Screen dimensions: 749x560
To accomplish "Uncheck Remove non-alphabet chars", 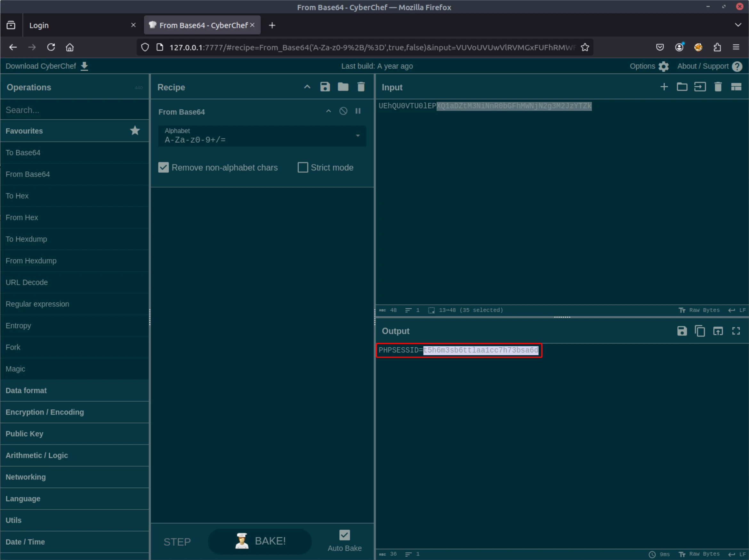I will [x=164, y=167].
